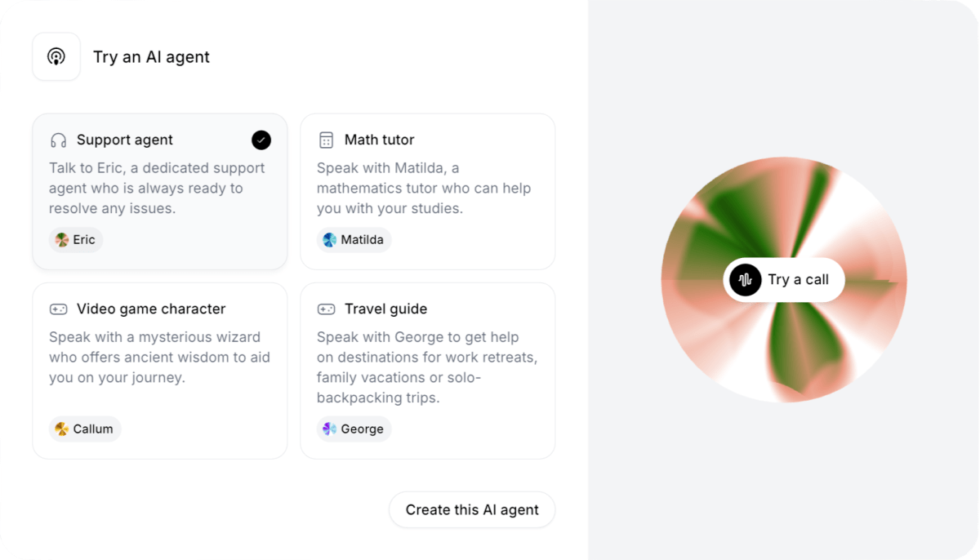Click the Matilda voice chip
This screenshot has height=560, width=980.
[x=354, y=239]
